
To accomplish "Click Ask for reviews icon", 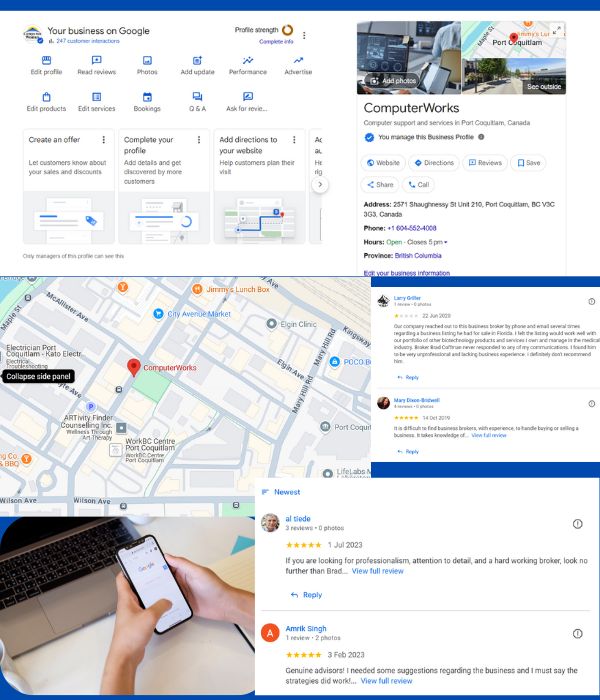I will [248, 97].
